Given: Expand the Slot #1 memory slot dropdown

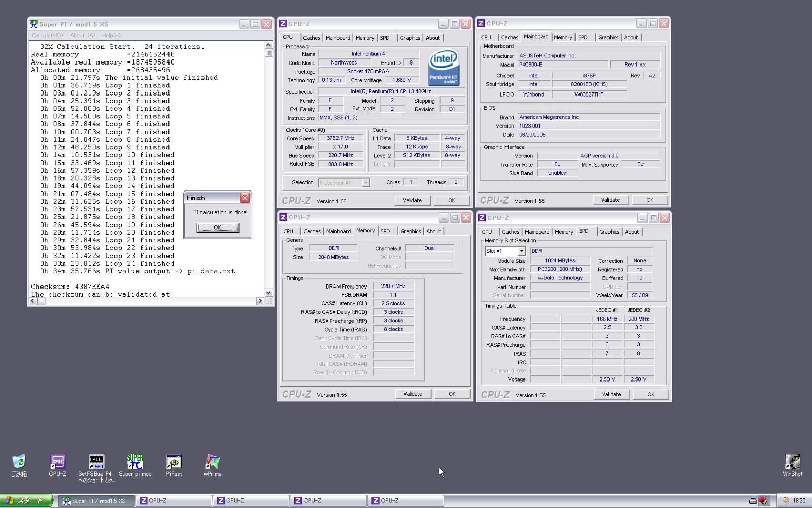Looking at the screenshot, I should (521, 251).
